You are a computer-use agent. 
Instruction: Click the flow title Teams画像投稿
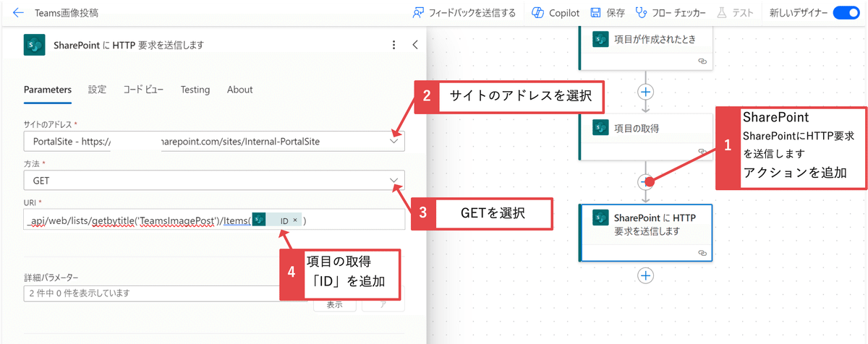click(66, 13)
